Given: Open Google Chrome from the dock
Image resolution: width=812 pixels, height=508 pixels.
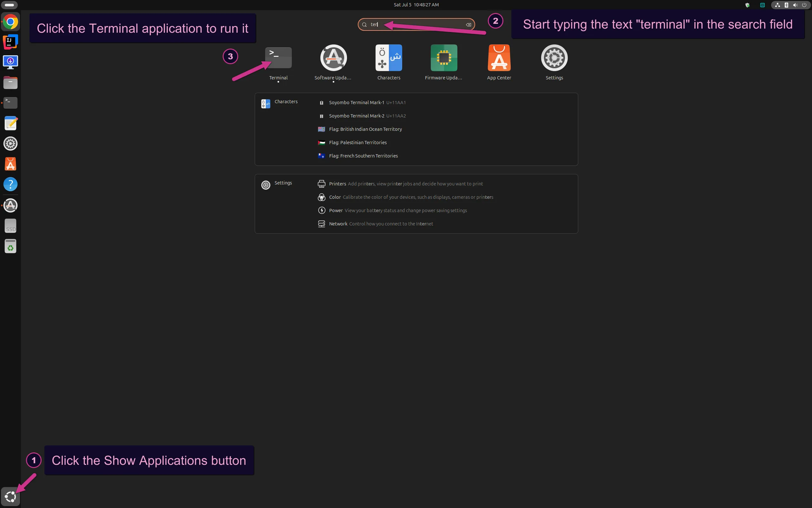Looking at the screenshot, I should 10,22.
